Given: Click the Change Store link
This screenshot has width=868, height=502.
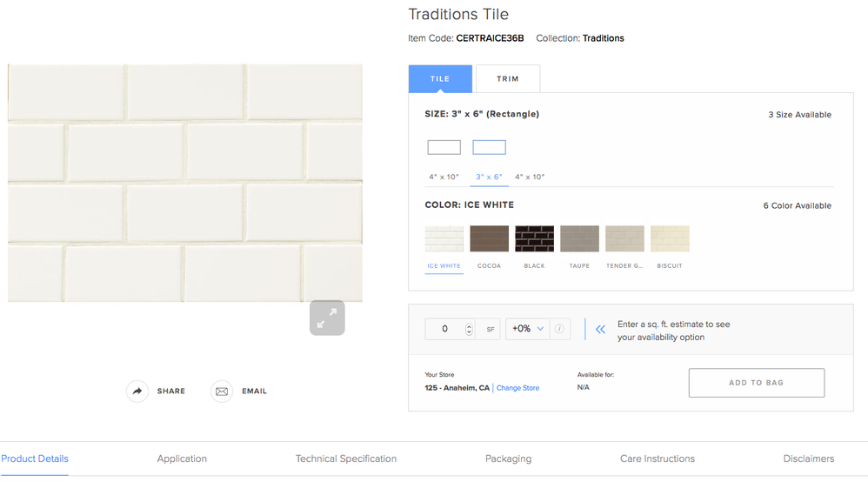Looking at the screenshot, I should pyautogui.click(x=517, y=388).
